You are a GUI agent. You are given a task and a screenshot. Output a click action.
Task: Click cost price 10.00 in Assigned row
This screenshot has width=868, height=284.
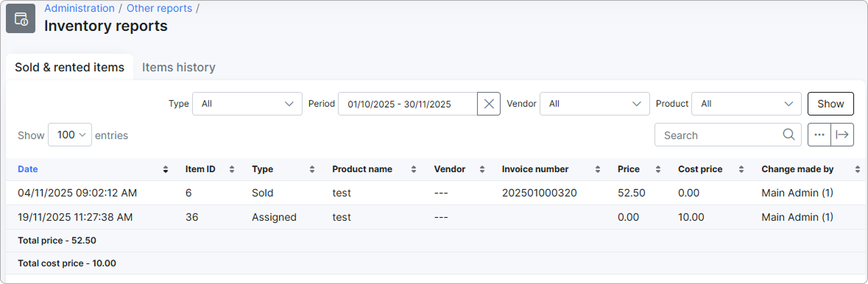tap(691, 218)
